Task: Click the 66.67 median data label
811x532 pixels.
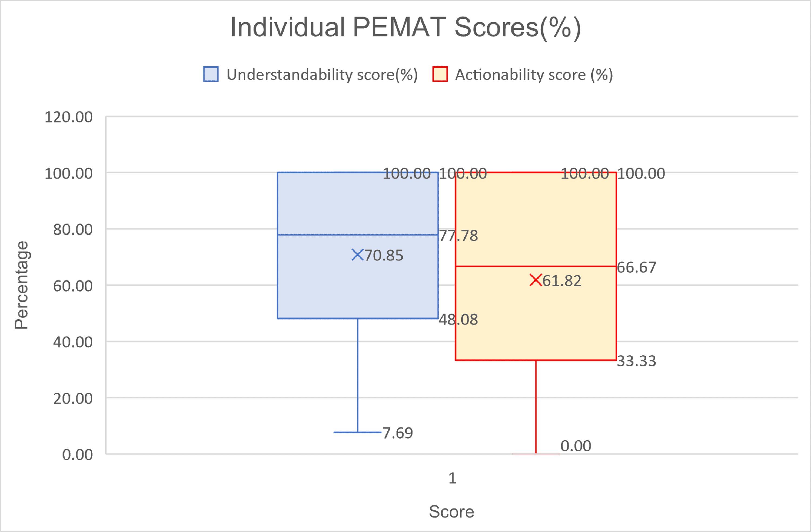Action: pos(636,267)
